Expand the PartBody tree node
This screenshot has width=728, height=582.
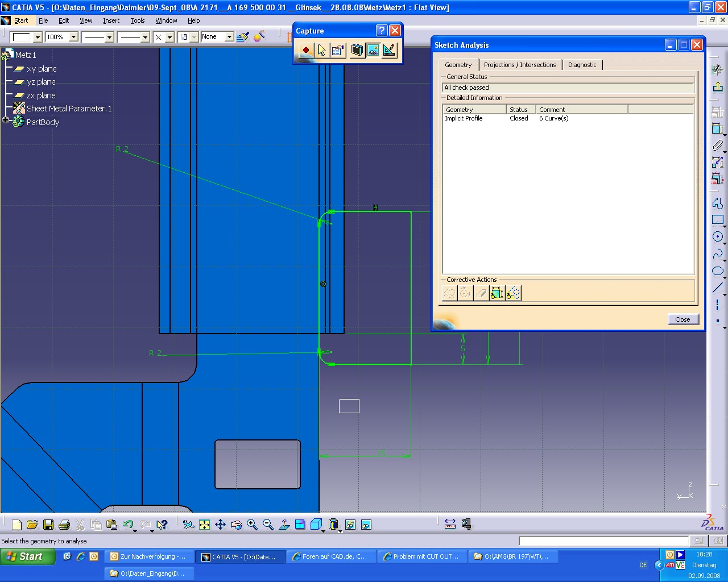tap(5, 120)
